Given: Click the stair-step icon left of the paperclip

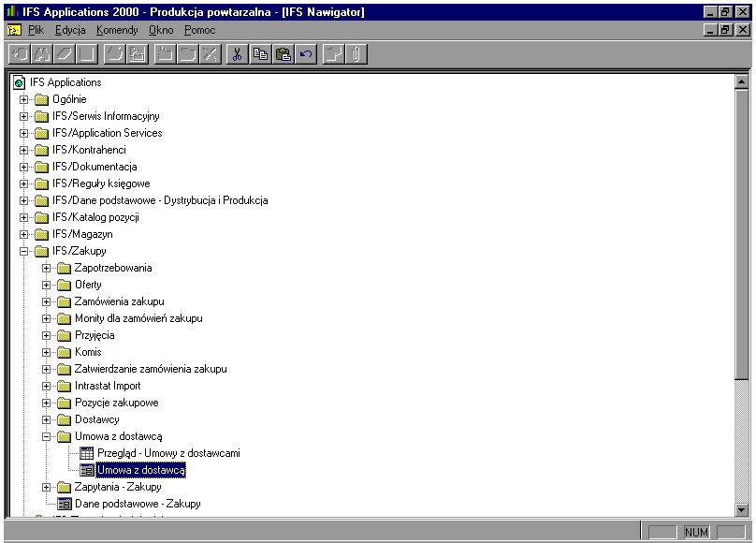Looking at the screenshot, I should tap(333, 54).
